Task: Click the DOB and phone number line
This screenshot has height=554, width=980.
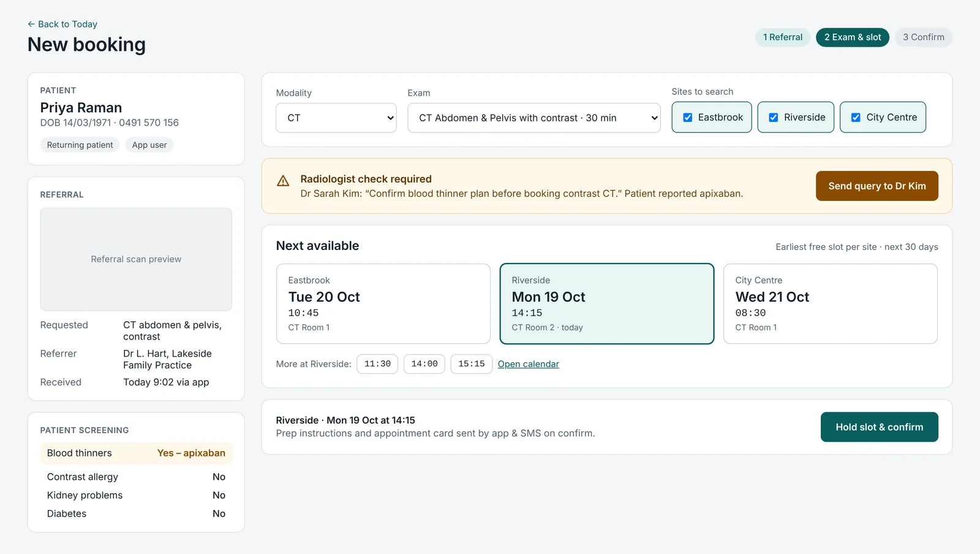Action: coord(110,123)
